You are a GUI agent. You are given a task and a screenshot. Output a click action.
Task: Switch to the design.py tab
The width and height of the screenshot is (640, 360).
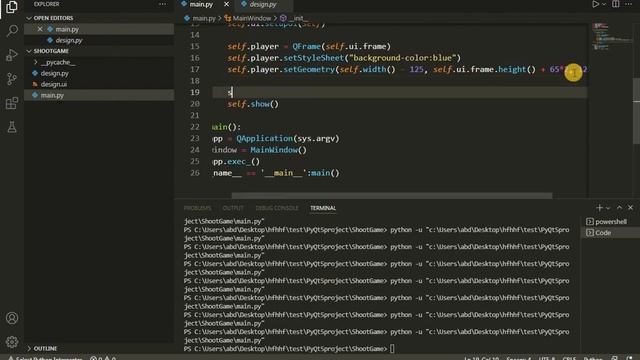[x=263, y=4]
